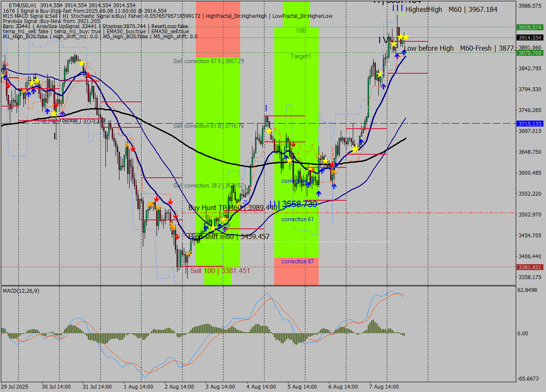Select the blue up arrow under Low before High
Viewport: 546px width, 392px height.
click(x=404, y=52)
